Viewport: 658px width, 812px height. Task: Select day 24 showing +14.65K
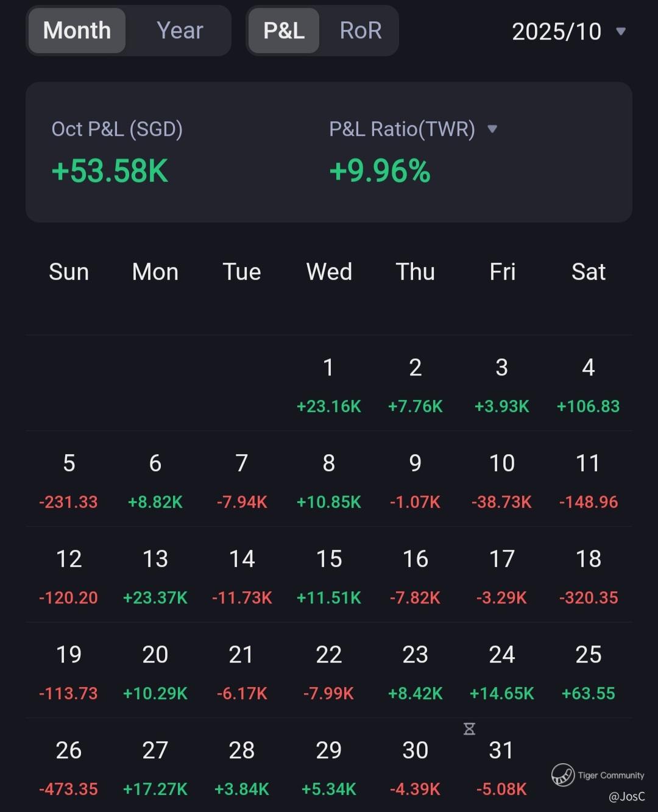501,672
